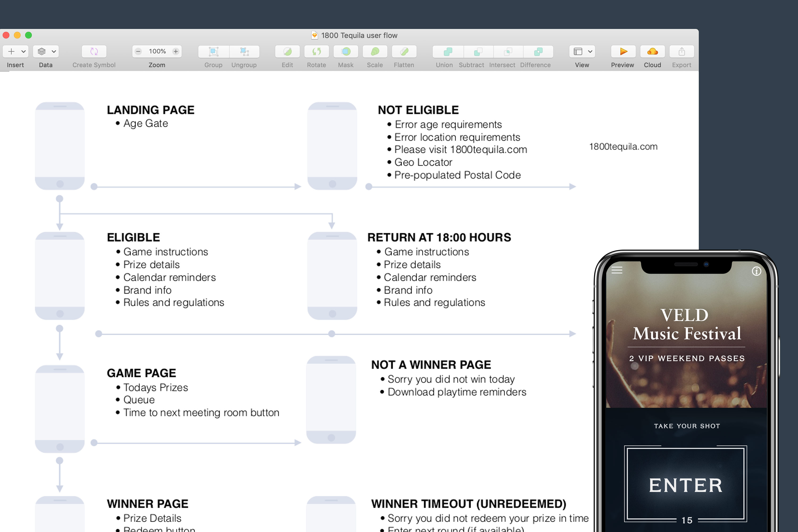Select the Not Eligible phone wireframe
Image resolution: width=798 pixels, height=532 pixels.
[332, 146]
